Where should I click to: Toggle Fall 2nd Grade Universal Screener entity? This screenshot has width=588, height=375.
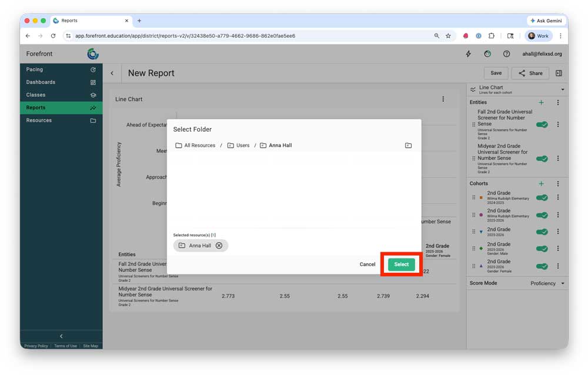[542, 125]
